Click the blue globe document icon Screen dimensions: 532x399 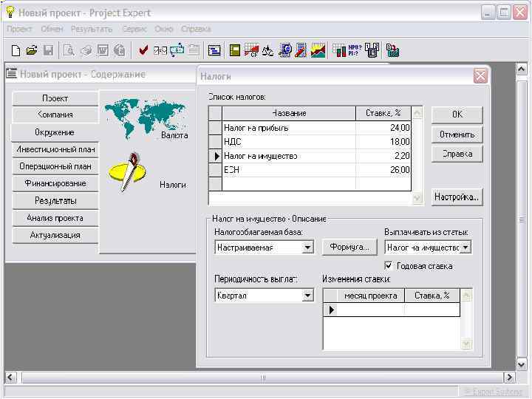click(285, 50)
